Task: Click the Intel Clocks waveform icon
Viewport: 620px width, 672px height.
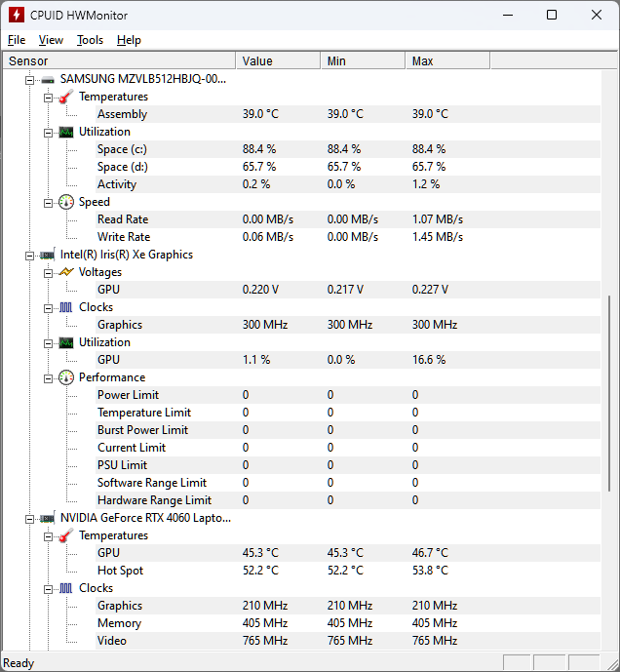Action: click(x=65, y=307)
